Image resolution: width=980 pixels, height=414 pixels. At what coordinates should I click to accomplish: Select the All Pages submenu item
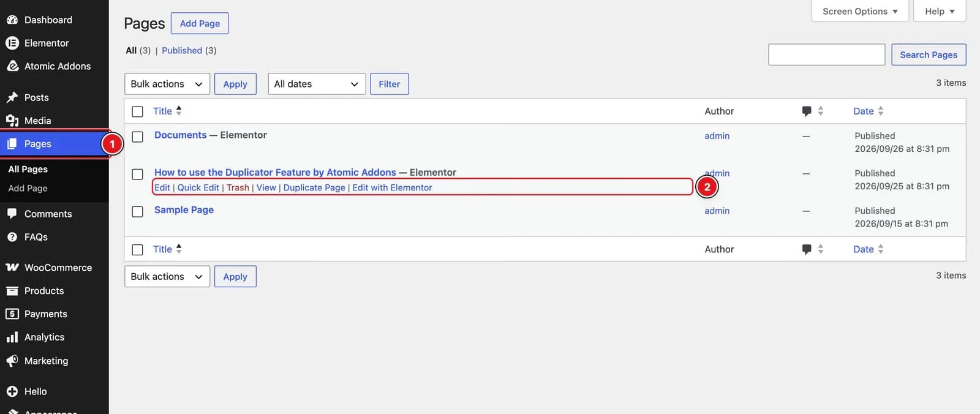28,169
